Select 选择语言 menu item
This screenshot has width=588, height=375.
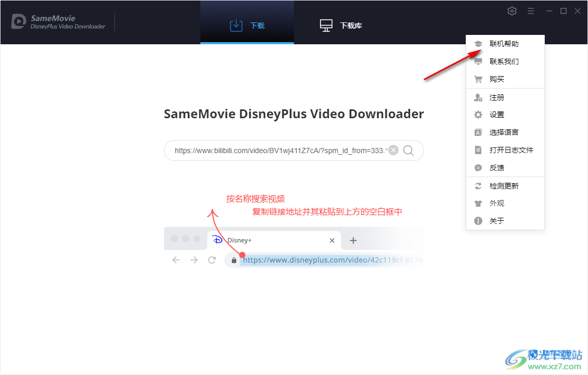pos(505,132)
